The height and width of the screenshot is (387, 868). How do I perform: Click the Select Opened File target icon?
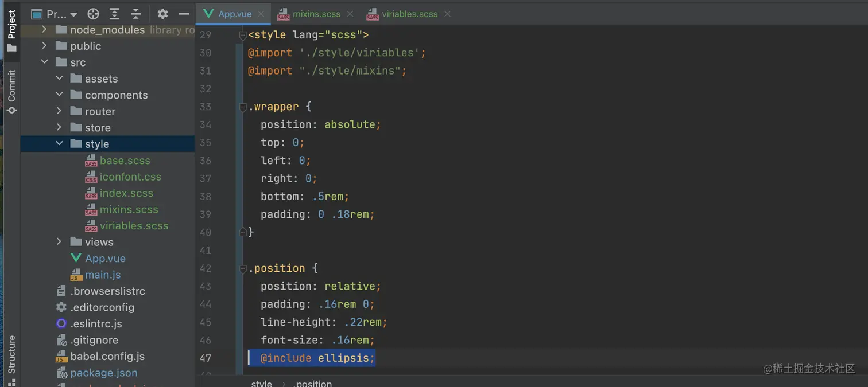[93, 14]
